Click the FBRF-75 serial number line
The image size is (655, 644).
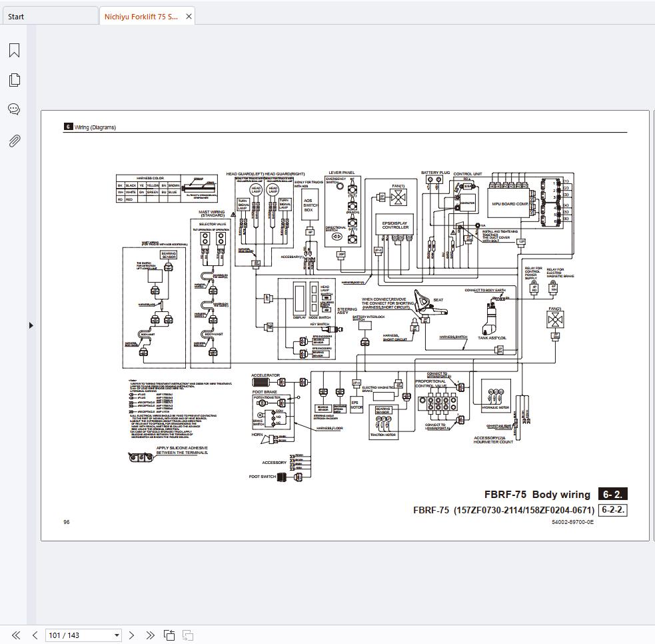[x=503, y=510]
